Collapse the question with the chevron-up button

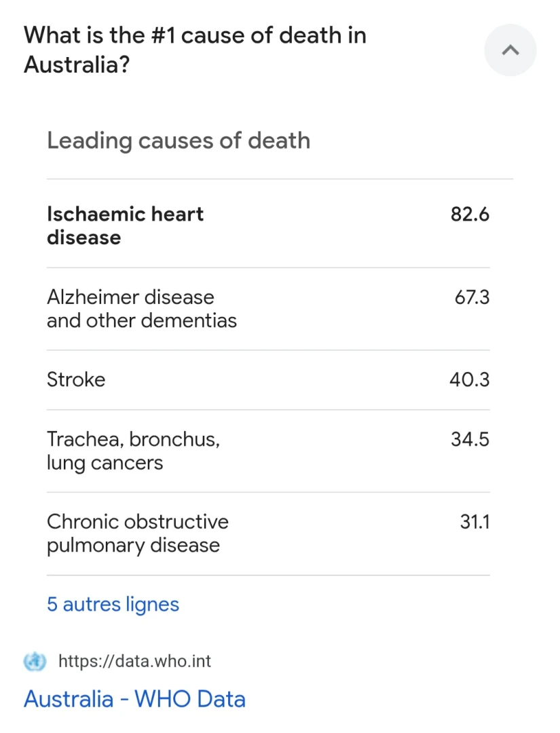click(x=510, y=50)
